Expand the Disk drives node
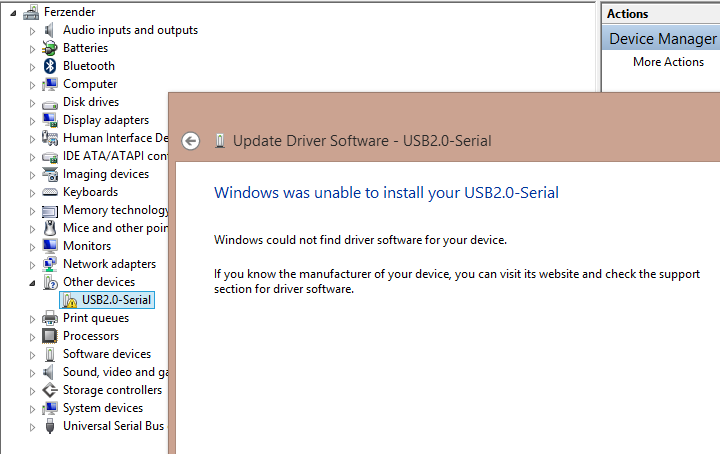Image resolution: width=720 pixels, height=454 pixels. 32,103
